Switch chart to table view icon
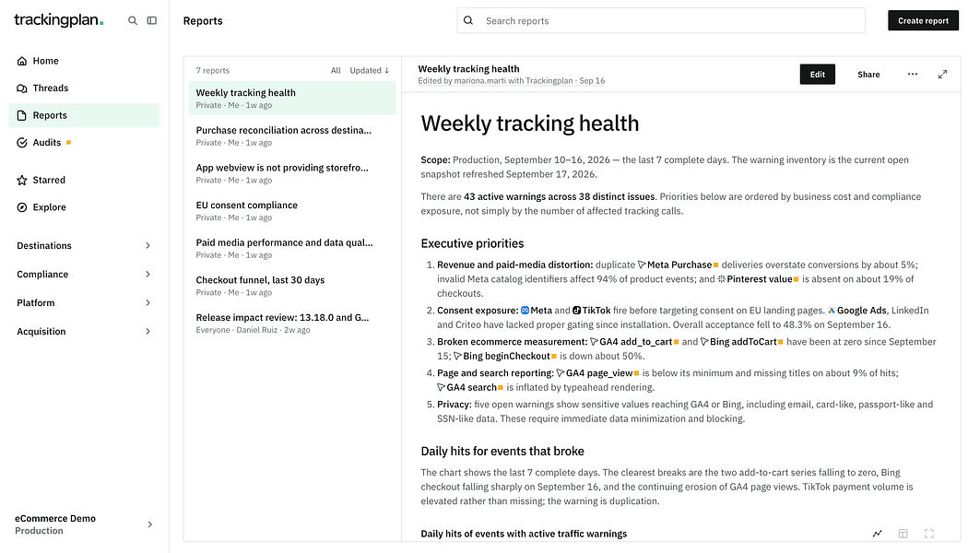Image resolution: width=980 pixels, height=553 pixels. click(x=903, y=534)
